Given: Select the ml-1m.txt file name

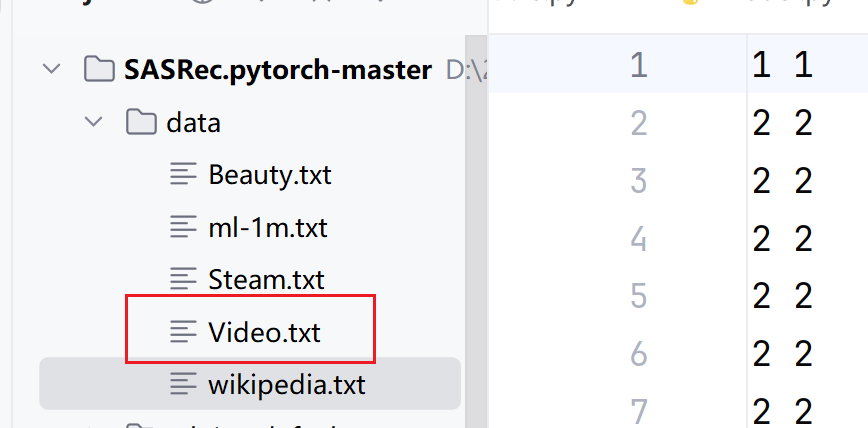Looking at the screenshot, I should tap(267, 227).
